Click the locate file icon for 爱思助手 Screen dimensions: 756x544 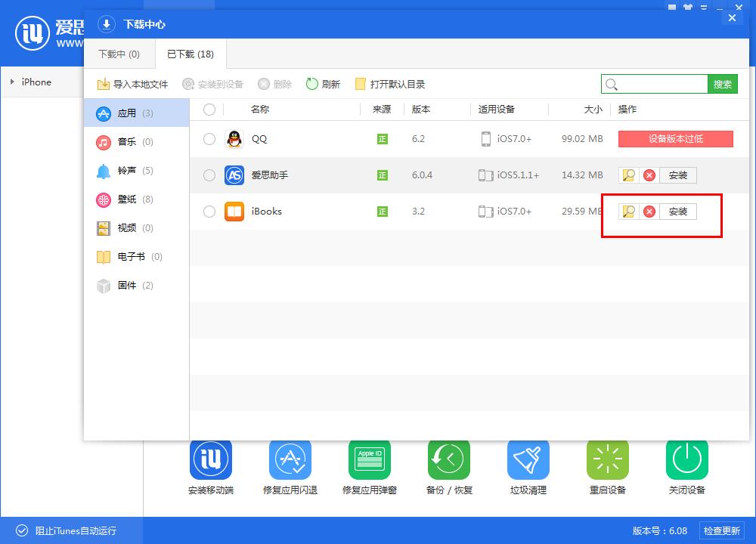pyautogui.click(x=628, y=175)
